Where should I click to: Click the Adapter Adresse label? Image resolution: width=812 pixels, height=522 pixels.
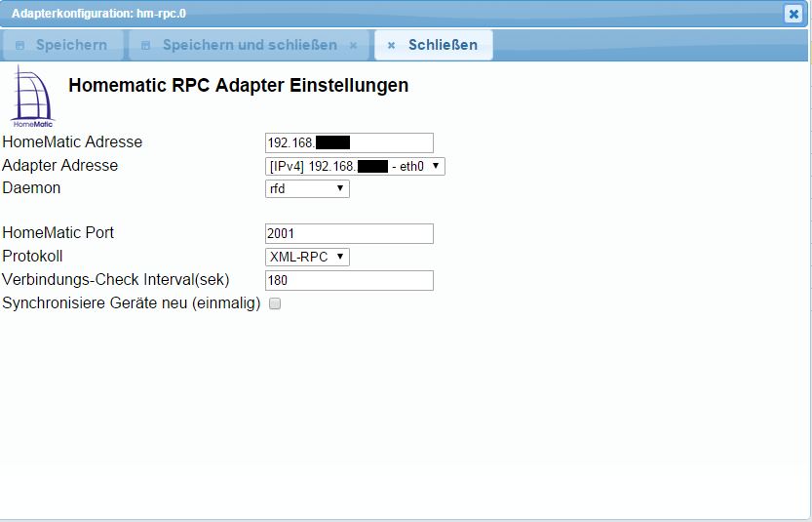point(60,165)
